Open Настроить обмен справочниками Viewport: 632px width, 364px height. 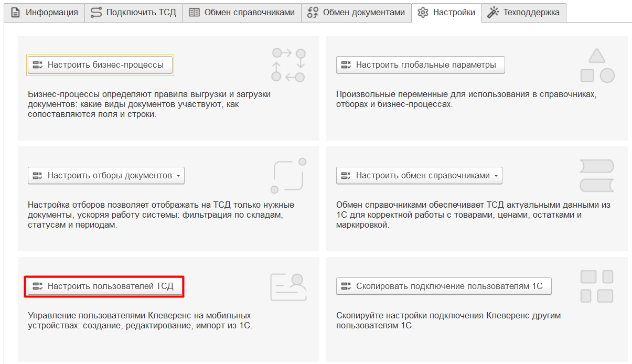click(x=419, y=176)
